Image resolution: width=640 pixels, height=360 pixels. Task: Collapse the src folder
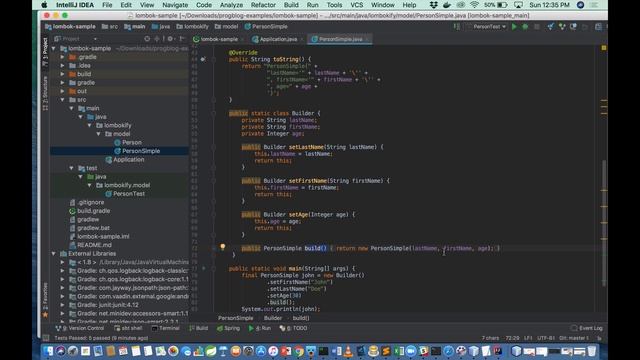[x=62, y=100]
